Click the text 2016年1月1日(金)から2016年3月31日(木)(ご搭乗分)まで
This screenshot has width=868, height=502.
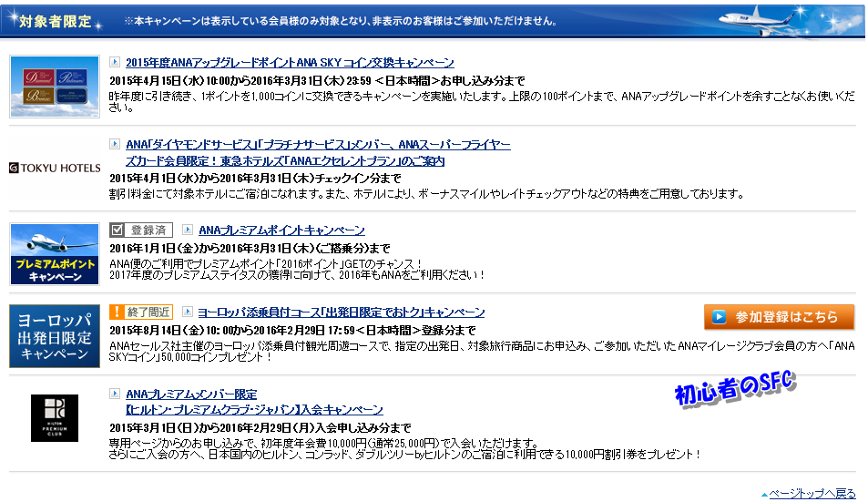(x=250, y=248)
